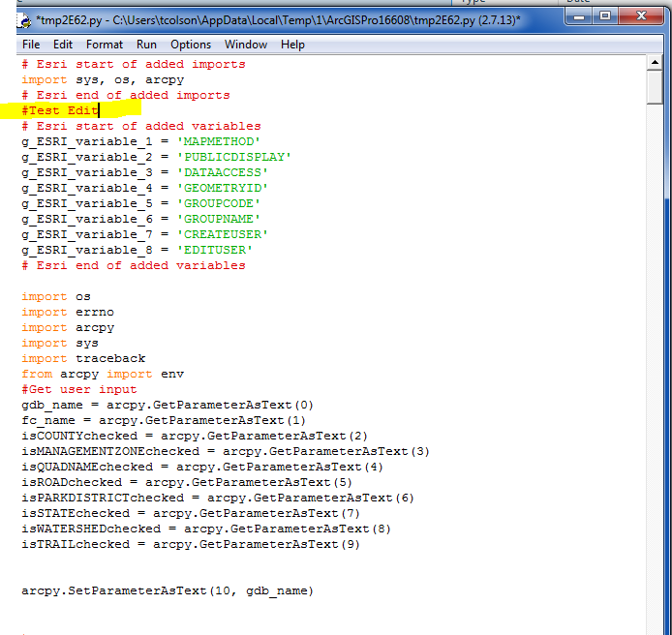Click g_ESRI_variable_5 variable name
The width and height of the screenshot is (672, 635).
pyautogui.click(x=87, y=203)
